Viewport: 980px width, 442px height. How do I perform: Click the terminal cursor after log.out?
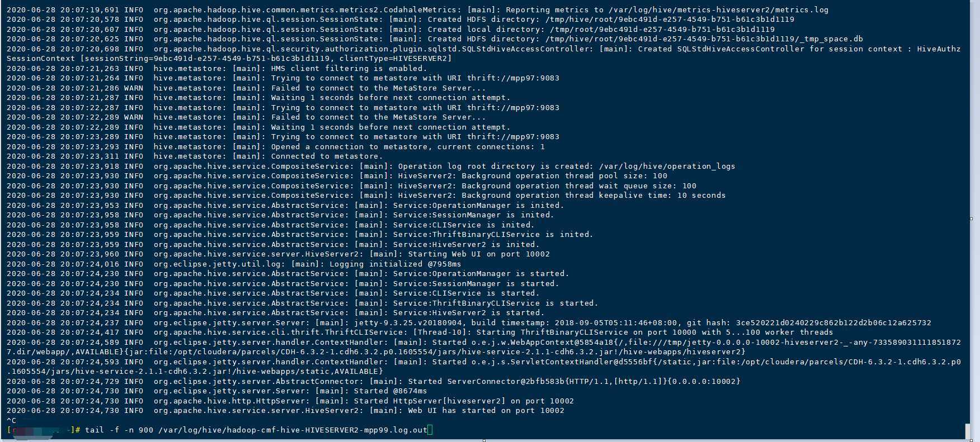click(430, 430)
